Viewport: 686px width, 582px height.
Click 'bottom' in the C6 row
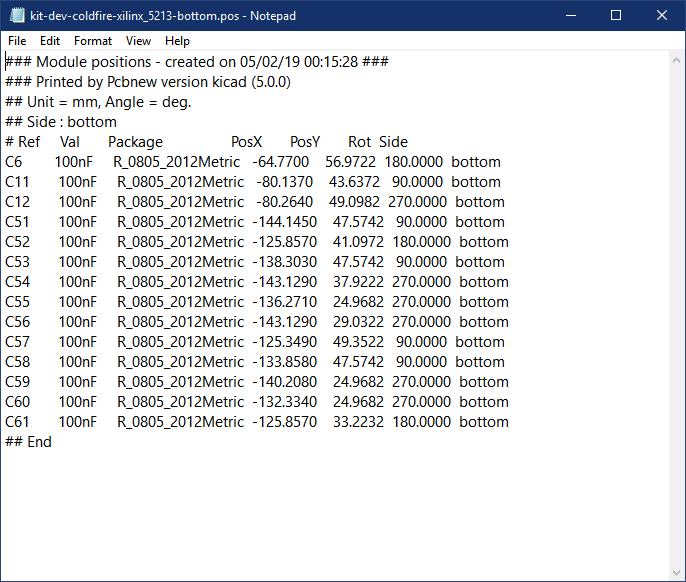[x=476, y=162]
